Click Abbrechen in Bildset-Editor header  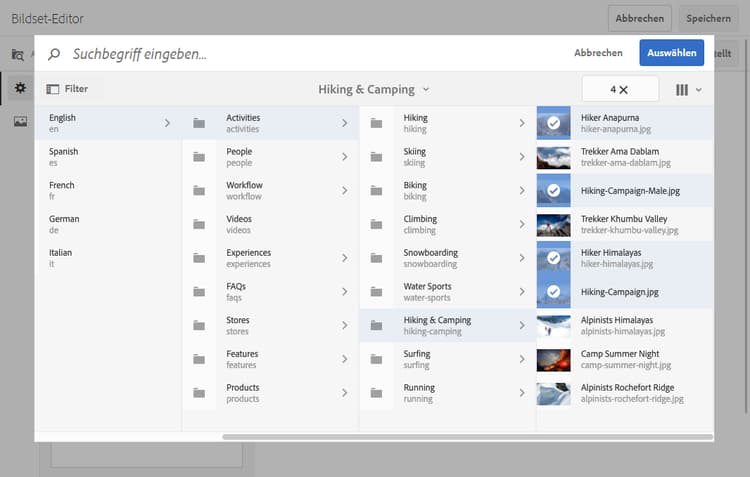point(640,19)
